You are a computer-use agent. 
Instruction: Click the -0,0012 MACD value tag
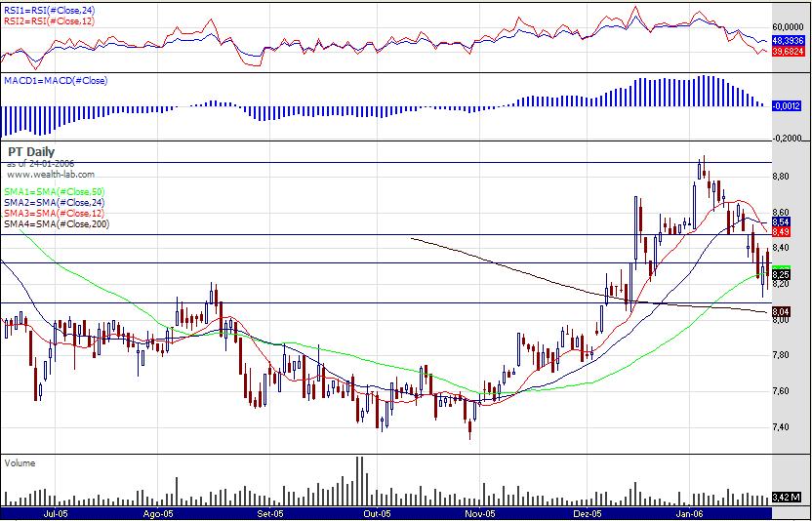tap(786, 106)
